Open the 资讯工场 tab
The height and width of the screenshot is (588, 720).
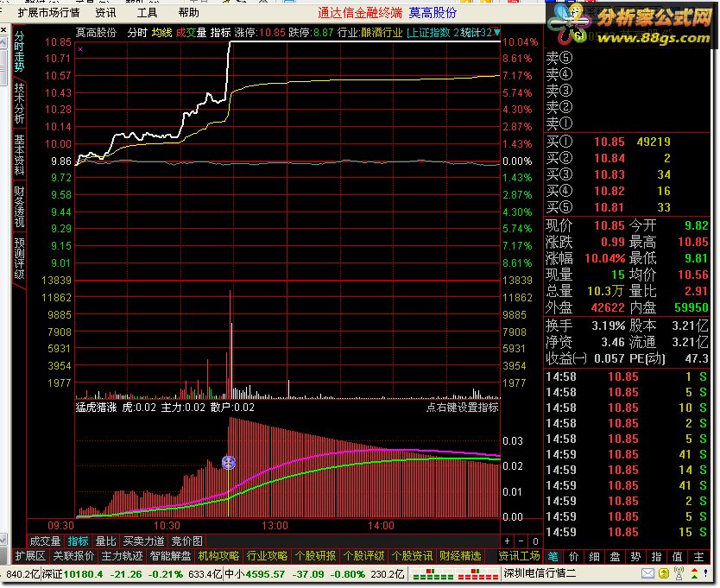pyautogui.click(x=520, y=556)
